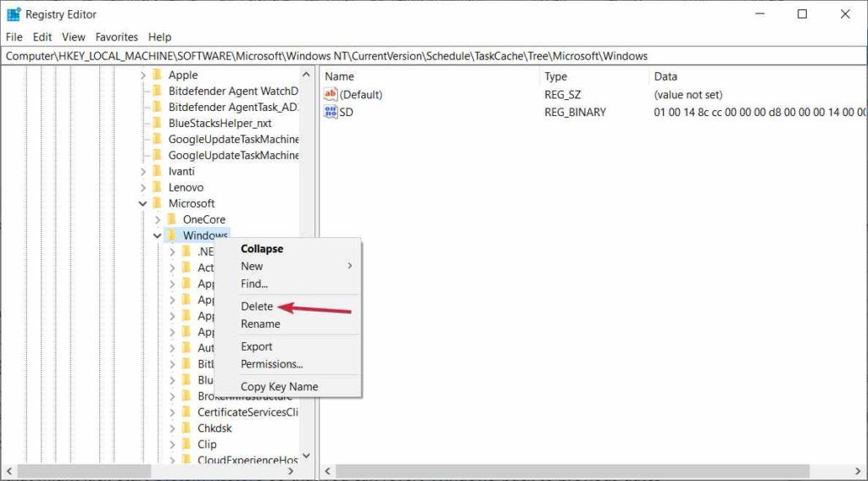Click the Chkdsk key folder icon

[x=186, y=428]
